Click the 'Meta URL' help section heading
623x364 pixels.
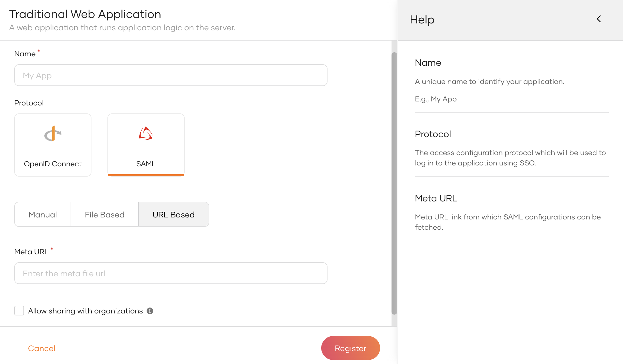point(436,198)
